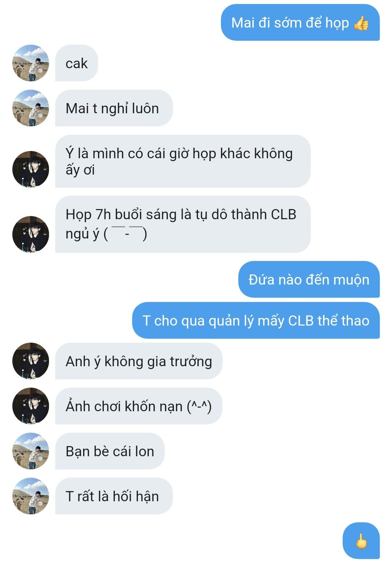Tap the avatar beside "Ảnh chơi khốn nạn"
The image size is (392, 564).
point(31,406)
